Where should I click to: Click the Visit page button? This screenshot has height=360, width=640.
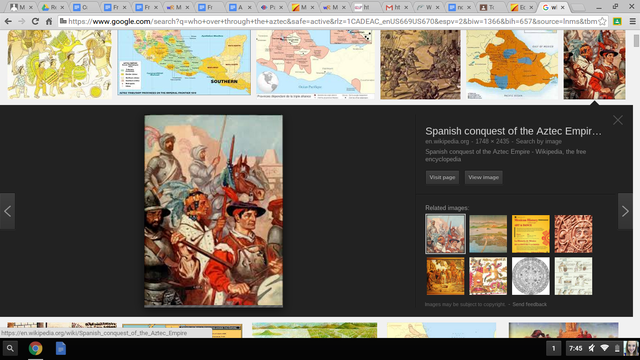442,177
